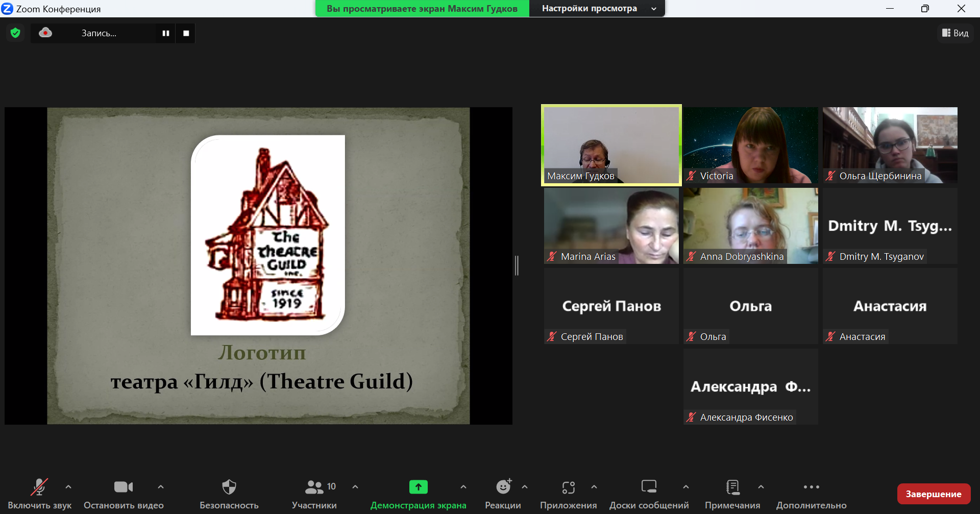The height and width of the screenshot is (514, 980).
Task: Select Александра Фисенко's participant tile
Action: click(x=751, y=387)
